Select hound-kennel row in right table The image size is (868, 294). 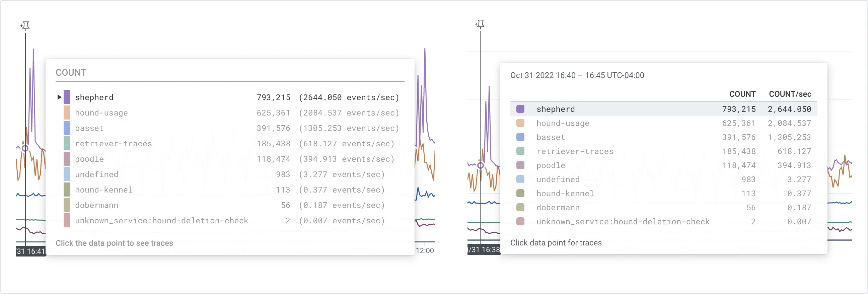663,194
